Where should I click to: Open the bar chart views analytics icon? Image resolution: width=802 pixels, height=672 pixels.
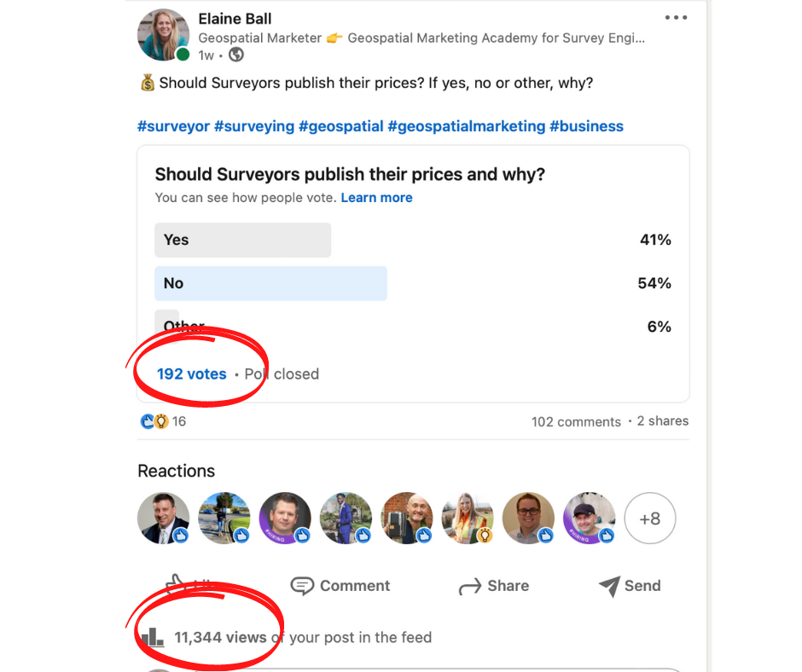pyautogui.click(x=153, y=637)
